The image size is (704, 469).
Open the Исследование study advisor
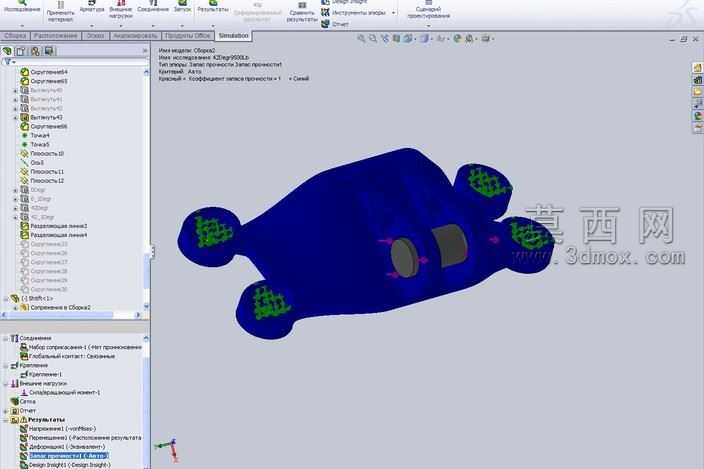[22, 6]
